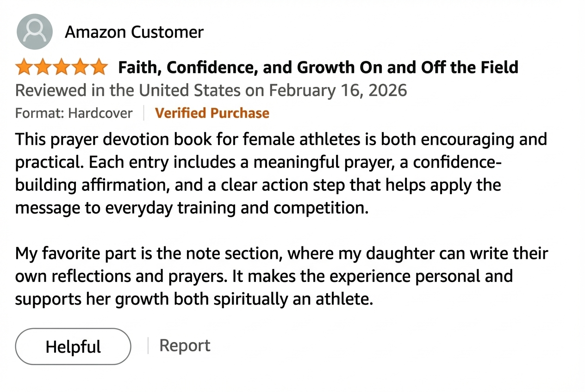This screenshot has height=392, width=585.
Task: Click the Verified Purchase badge
Action: tap(212, 113)
